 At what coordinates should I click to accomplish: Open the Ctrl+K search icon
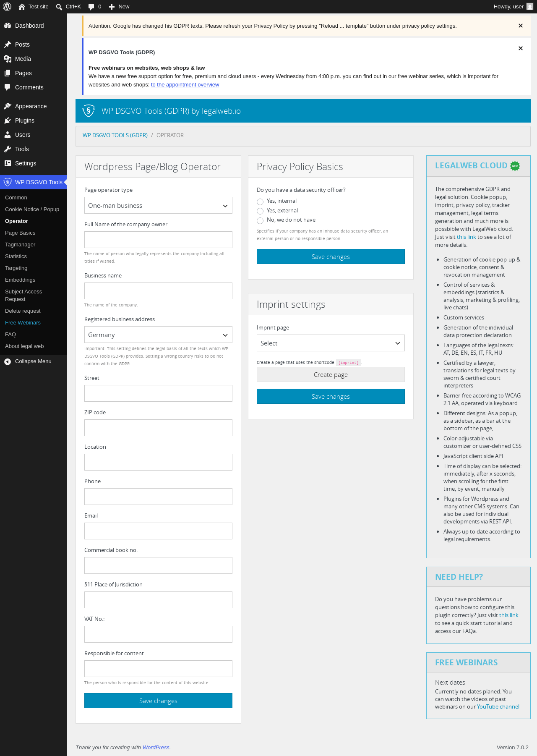click(x=59, y=7)
